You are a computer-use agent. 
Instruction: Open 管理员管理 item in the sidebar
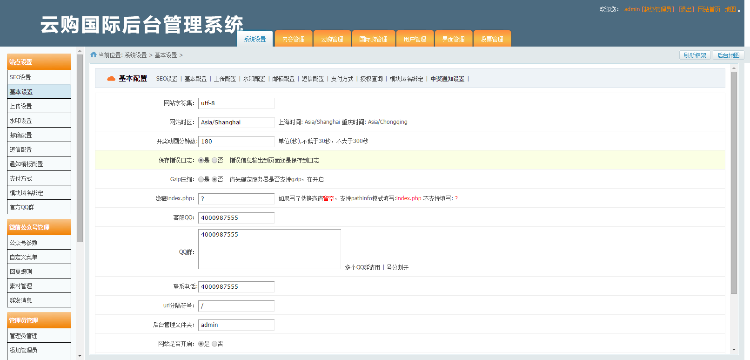39,335
